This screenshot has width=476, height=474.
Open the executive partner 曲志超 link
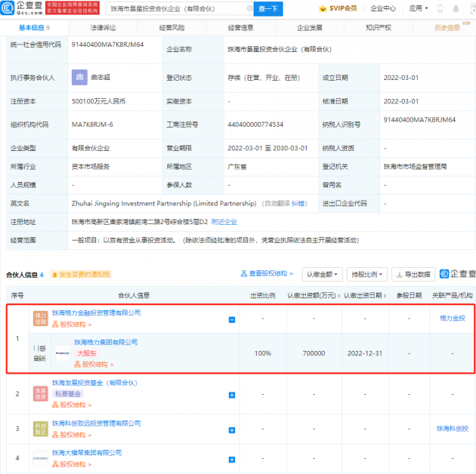[x=100, y=77]
